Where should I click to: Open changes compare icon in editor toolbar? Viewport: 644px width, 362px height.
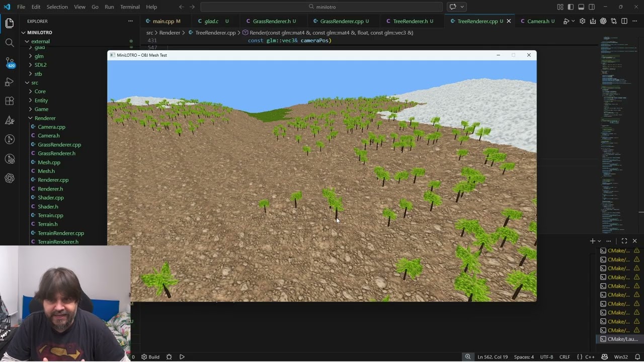tap(614, 21)
